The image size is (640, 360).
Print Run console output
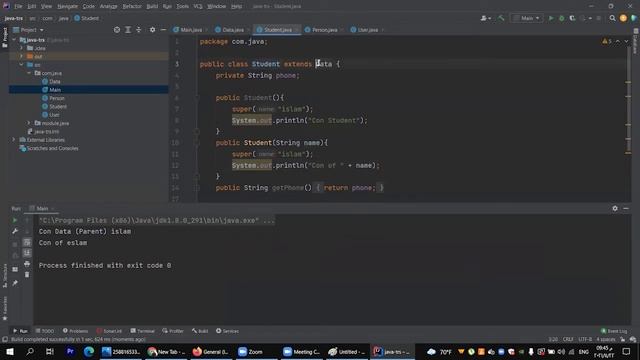coord(27,264)
